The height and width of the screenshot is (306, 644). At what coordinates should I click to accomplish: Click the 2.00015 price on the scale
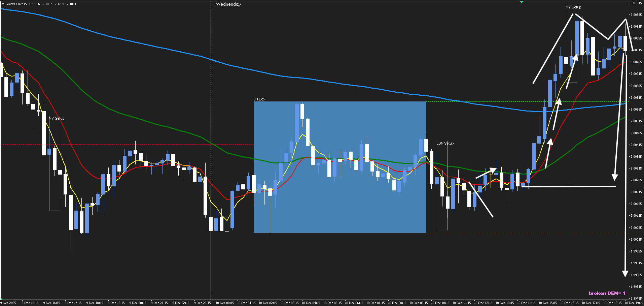click(x=636, y=240)
